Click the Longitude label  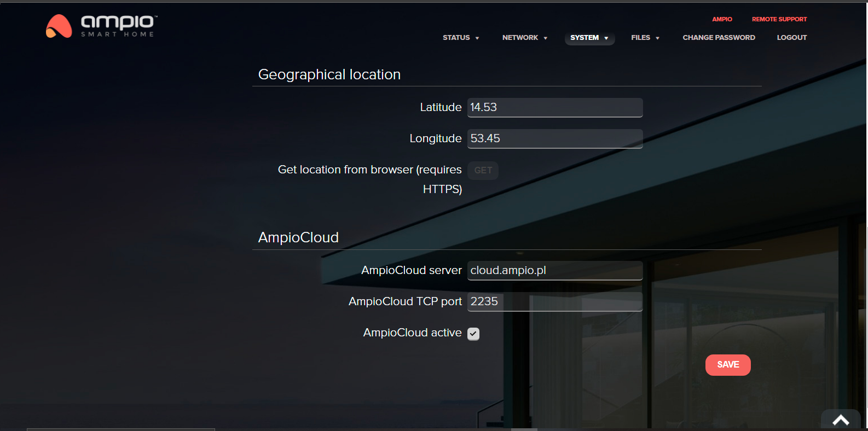tap(436, 138)
